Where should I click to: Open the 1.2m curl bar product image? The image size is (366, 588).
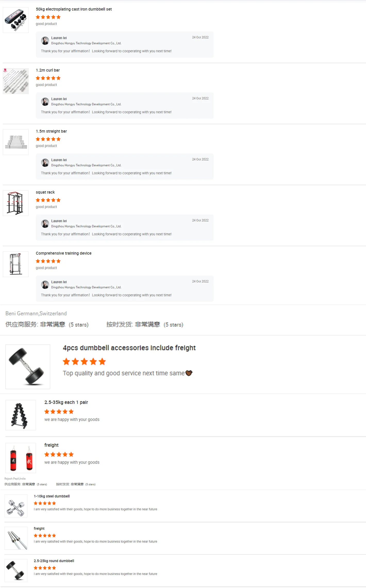pos(16,81)
